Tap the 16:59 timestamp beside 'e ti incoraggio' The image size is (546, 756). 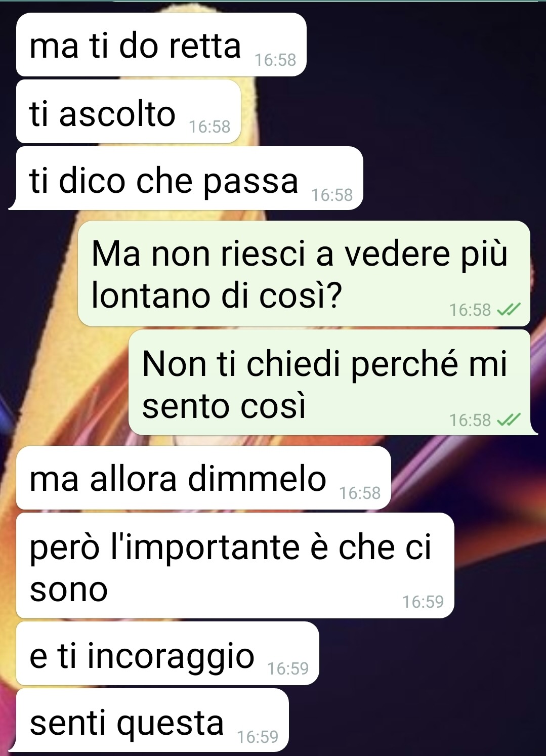coord(288,668)
